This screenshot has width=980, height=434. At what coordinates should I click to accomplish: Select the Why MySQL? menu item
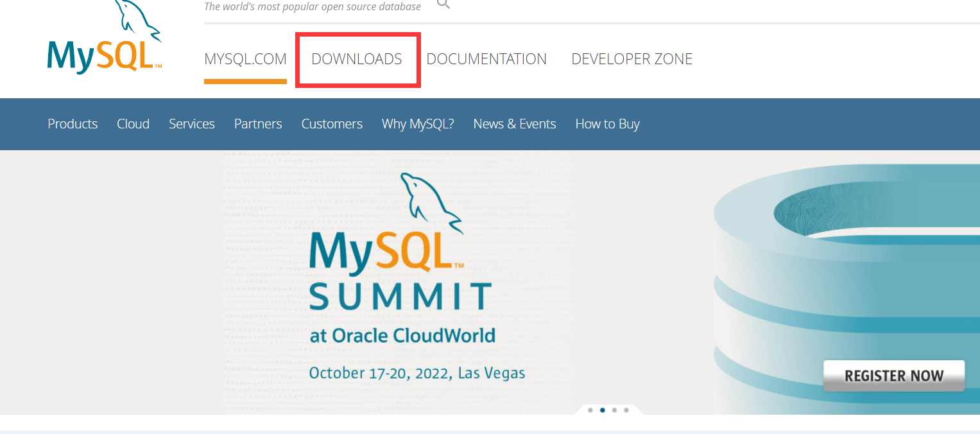tap(418, 124)
